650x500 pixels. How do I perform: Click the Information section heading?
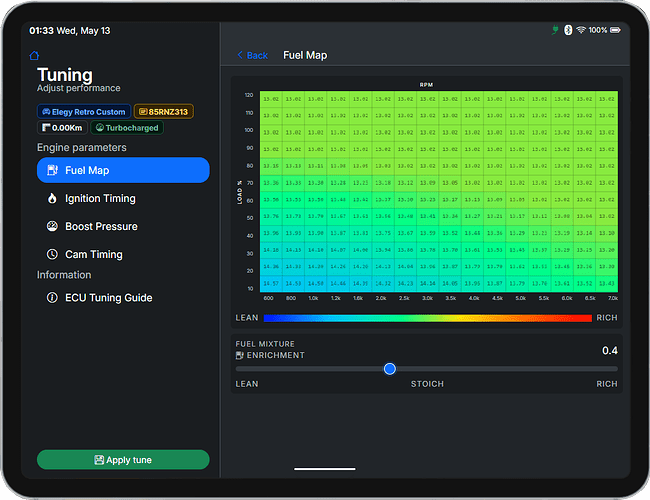tap(64, 275)
